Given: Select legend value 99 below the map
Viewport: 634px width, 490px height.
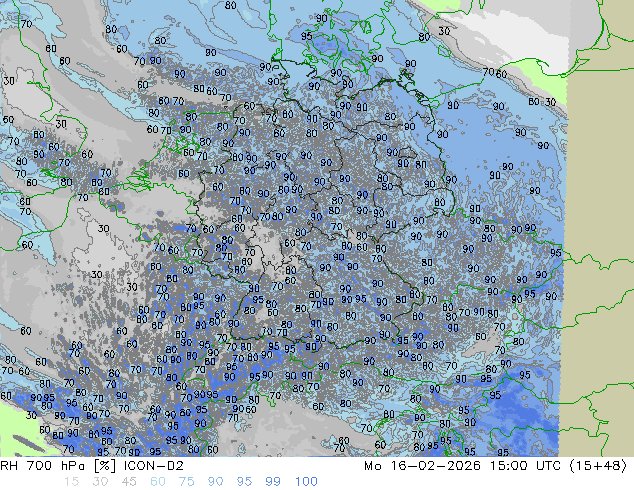Looking at the screenshot, I should [273, 482].
